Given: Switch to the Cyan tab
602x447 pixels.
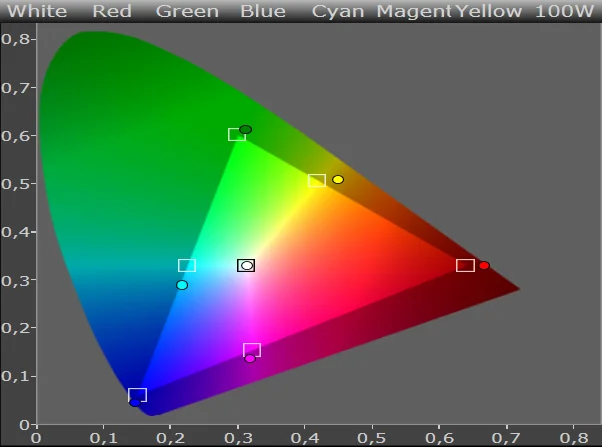Looking at the screenshot, I should [338, 12].
